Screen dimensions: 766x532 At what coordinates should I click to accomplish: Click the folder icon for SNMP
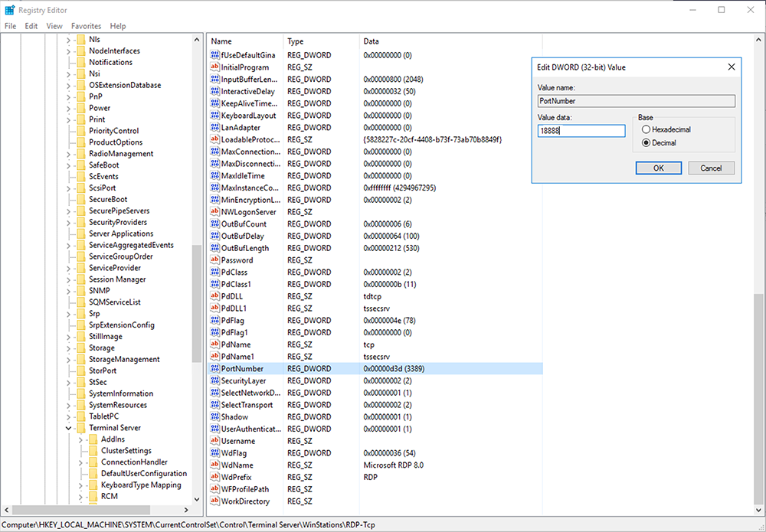point(80,291)
